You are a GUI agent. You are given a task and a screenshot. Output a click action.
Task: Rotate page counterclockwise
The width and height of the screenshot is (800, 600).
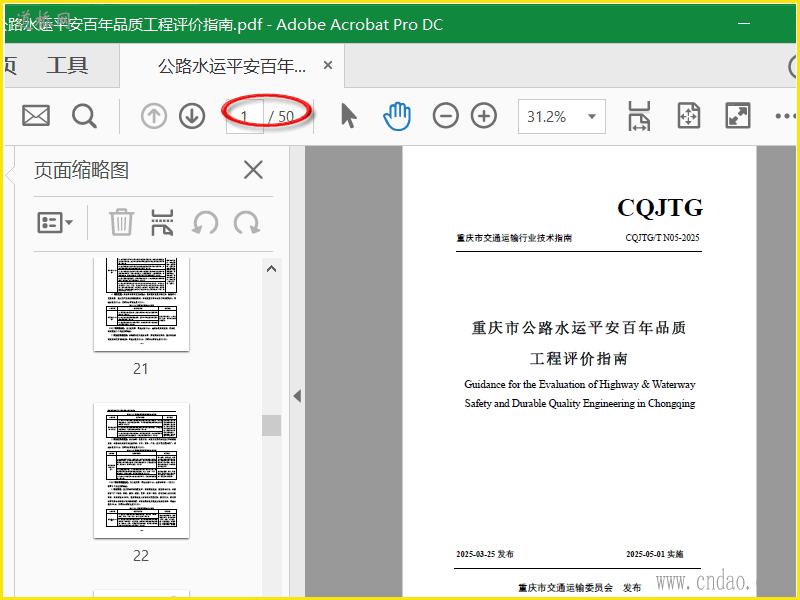click(x=205, y=223)
